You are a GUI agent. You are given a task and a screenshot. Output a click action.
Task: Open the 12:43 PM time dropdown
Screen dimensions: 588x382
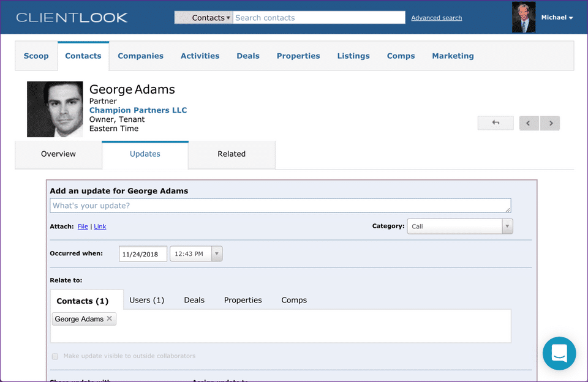click(x=196, y=254)
